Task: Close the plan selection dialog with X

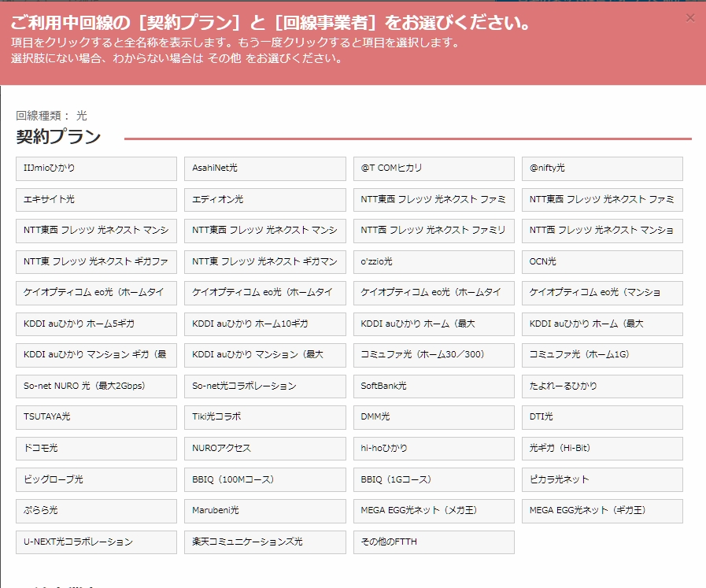Action: [x=689, y=18]
